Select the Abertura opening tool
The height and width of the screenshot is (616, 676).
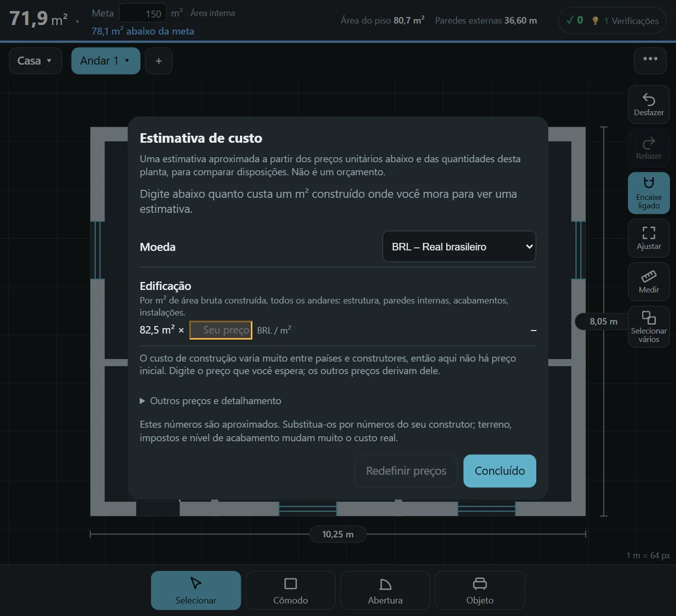point(385,590)
